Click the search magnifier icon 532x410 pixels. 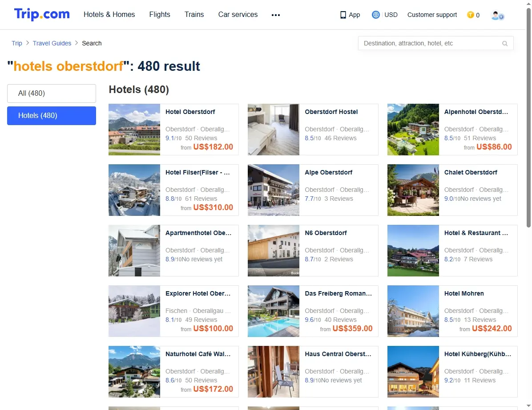(x=505, y=44)
